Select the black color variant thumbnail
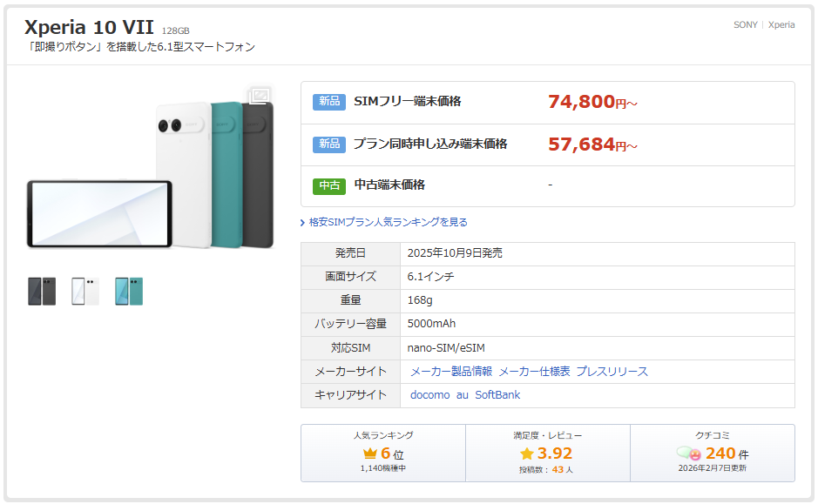The image size is (818, 504). click(42, 292)
